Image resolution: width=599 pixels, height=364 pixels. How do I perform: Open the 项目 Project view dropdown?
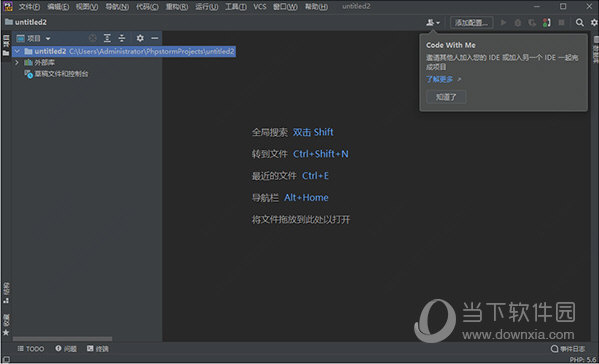(x=34, y=38)
